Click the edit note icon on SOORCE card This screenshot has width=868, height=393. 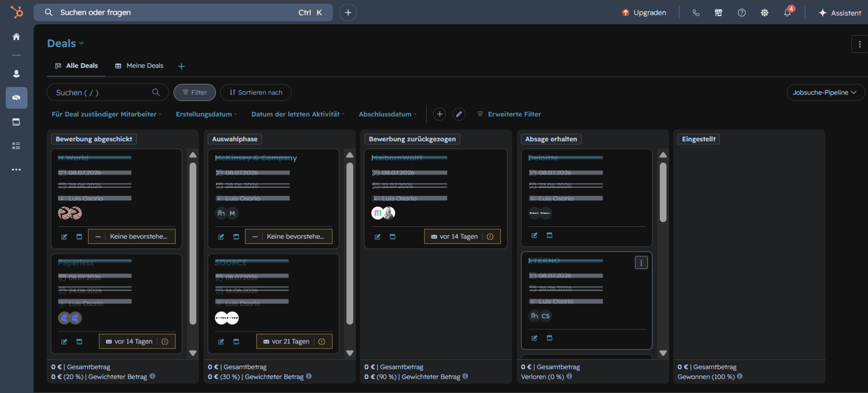point(221,342)
